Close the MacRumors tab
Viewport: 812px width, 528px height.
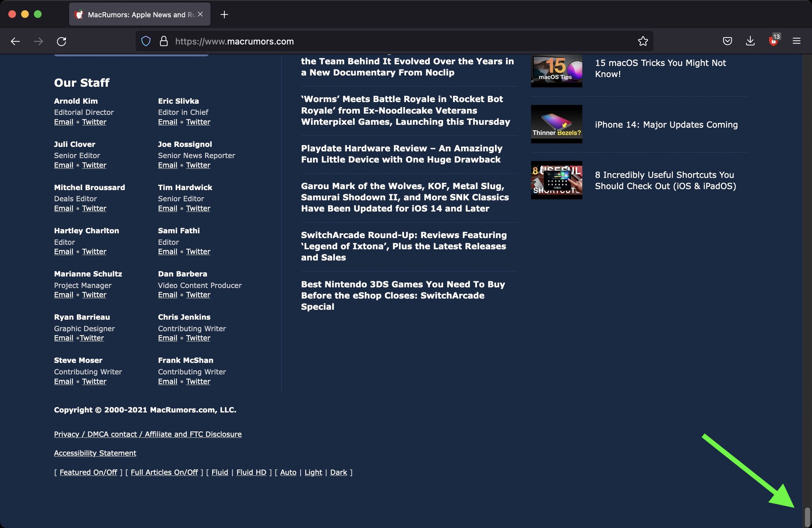(200, 14)
